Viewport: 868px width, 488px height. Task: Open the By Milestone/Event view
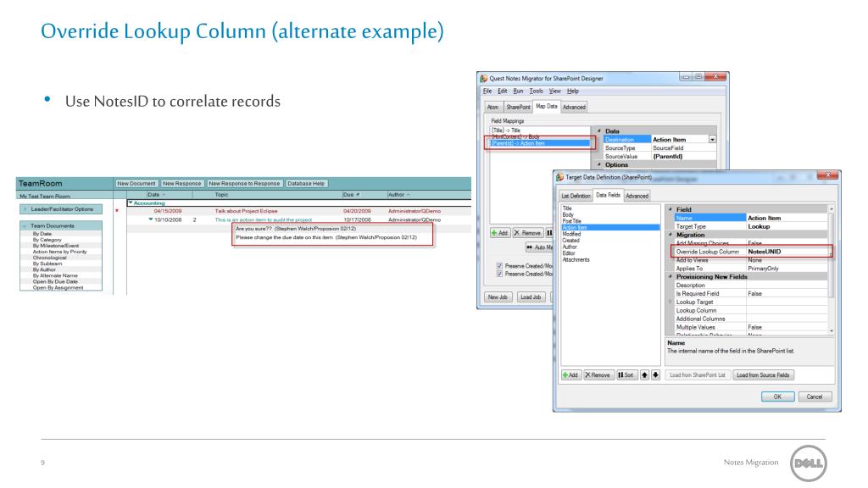point(55,246)
